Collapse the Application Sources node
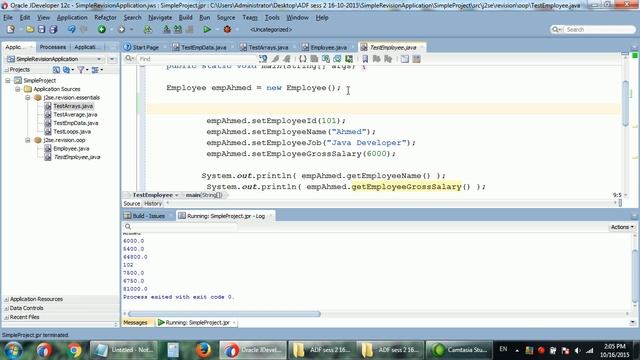The image size is (640, 360). (18, 89)
